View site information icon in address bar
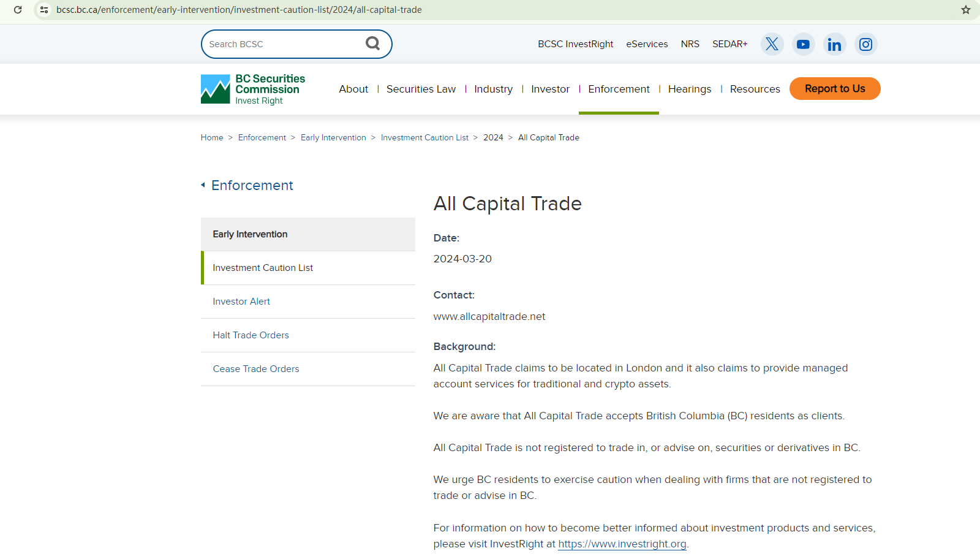The width and height of the screenshot is (980, 559). coord(44,10)
